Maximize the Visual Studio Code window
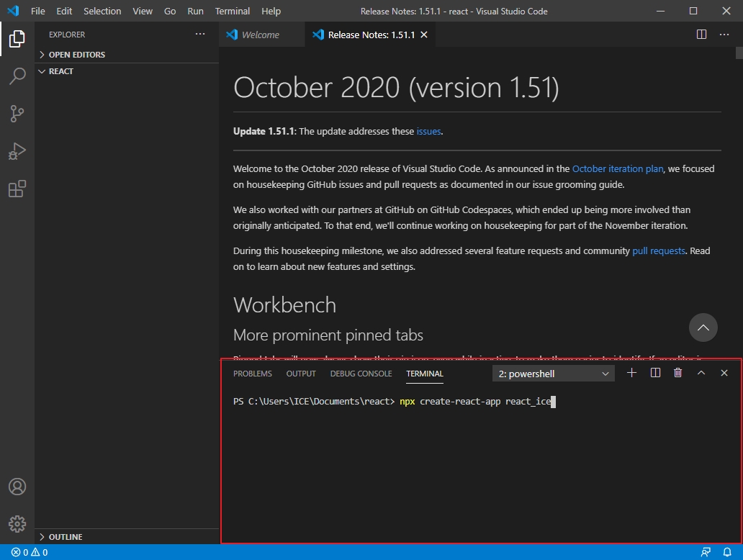The height and width of the screenshot is (560, 743). point(693,10)
